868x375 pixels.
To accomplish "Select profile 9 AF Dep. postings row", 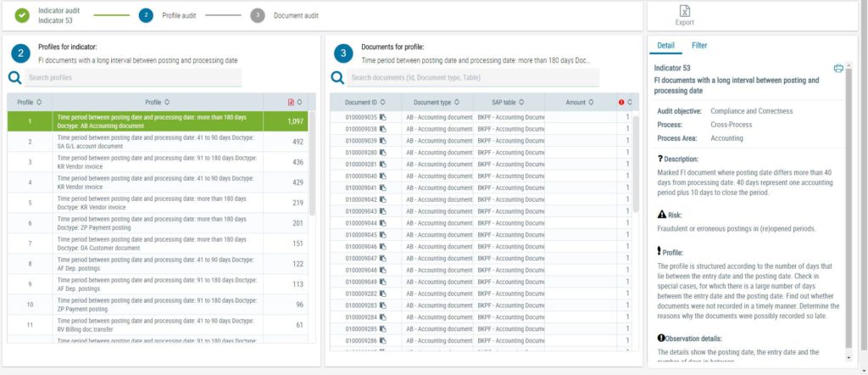I will [158, 284].
